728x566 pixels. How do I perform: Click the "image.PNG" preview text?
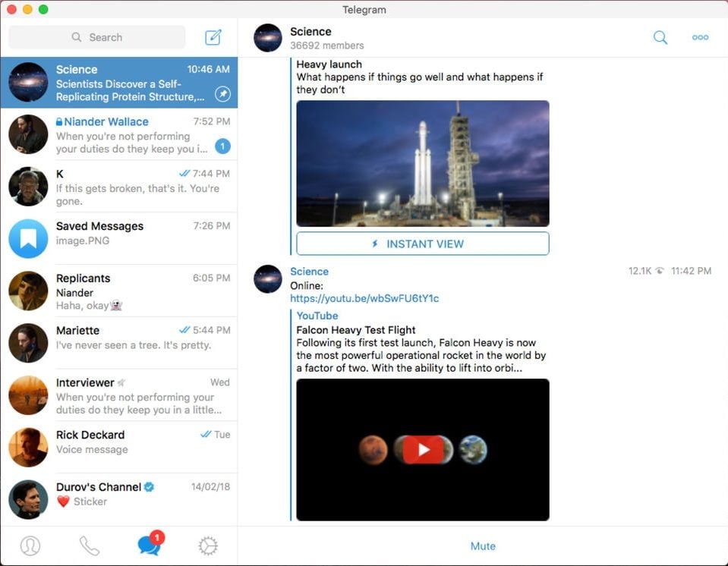coord(83,241)
